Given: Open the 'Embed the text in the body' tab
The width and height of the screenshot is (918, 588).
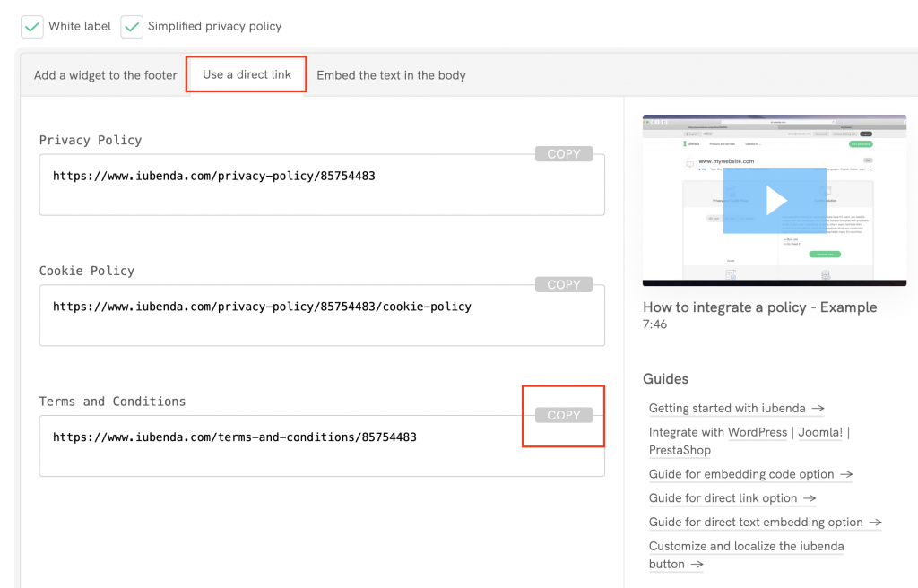Looking at the screenshot, I should coord(391,75).
